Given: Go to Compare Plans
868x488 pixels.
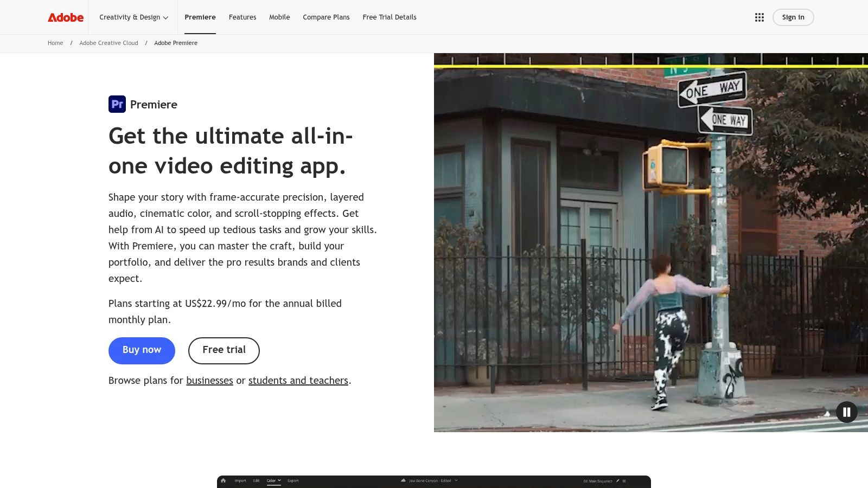Looking at the screenshot, I should [x=326, y=17].
